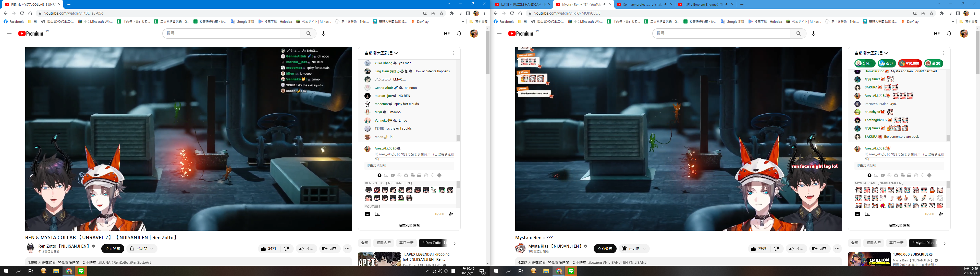The image size is (980, 276).
Task: Go to home page in right browser window
Action: [x=520, y=13]
